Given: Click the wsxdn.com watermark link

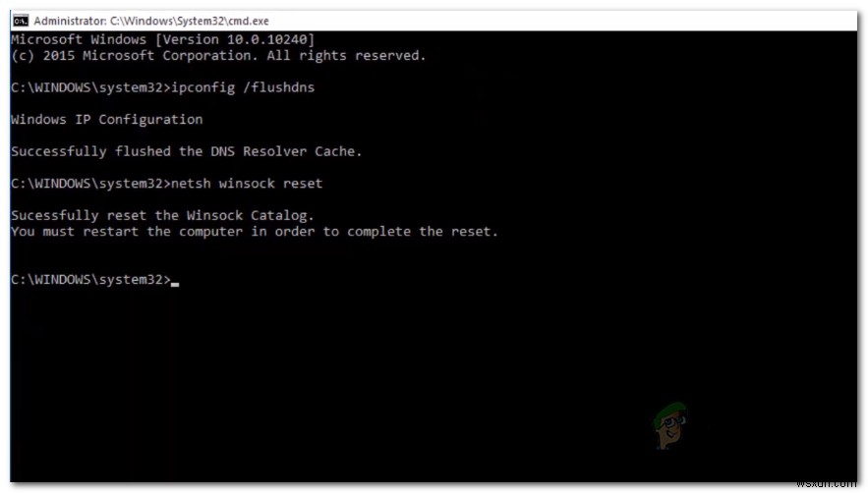Looking at the screenshot, I should coord(826,482).
